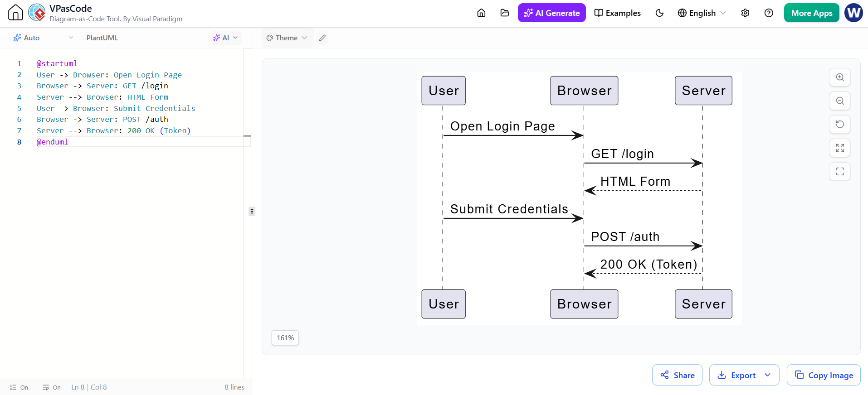Click the VPasCode globe logo
This screenshot has height=395, width=868.
click(37, 13)
